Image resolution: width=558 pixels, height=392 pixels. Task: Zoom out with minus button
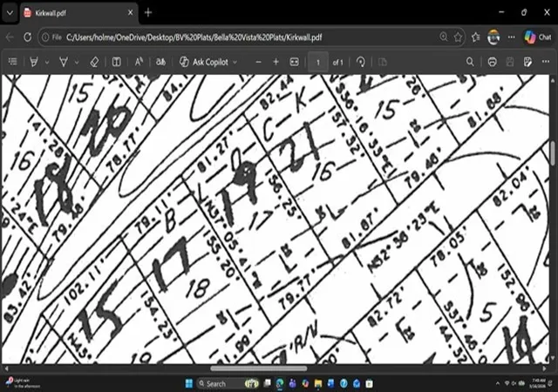pyautogui.click(x=259, y=62)
